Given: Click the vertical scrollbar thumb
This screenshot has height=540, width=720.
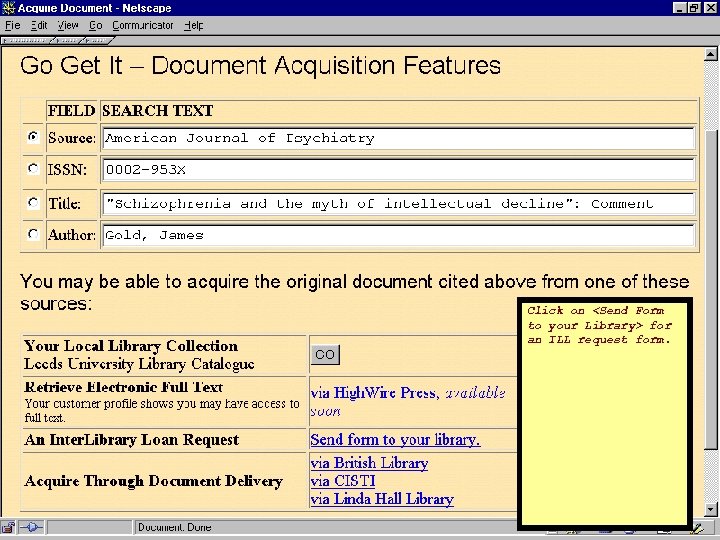Looking at the screenshot, I should click(710, 288).
